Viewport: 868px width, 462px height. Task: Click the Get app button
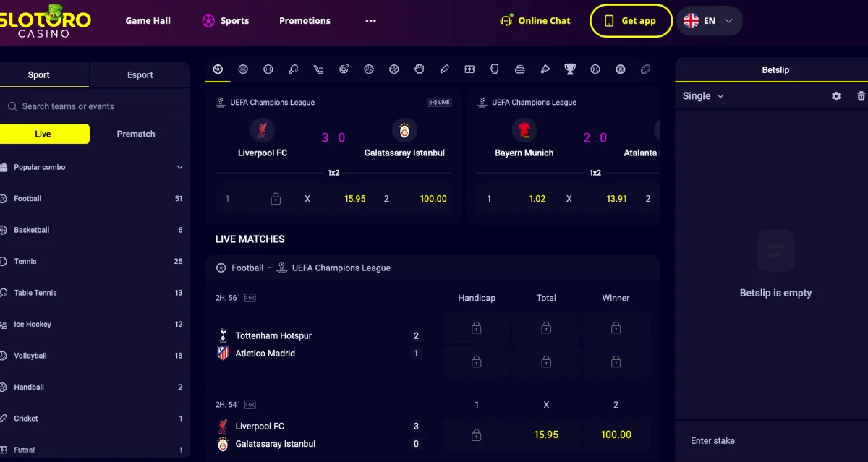pyautogui.click(x=631, y=21)
